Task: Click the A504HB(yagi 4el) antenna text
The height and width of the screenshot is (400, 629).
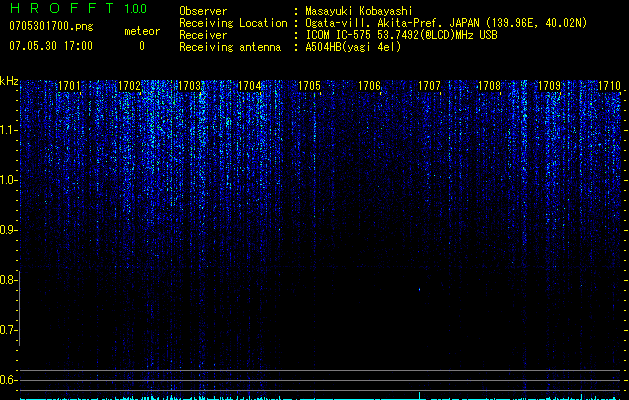Action: (353, 47)
